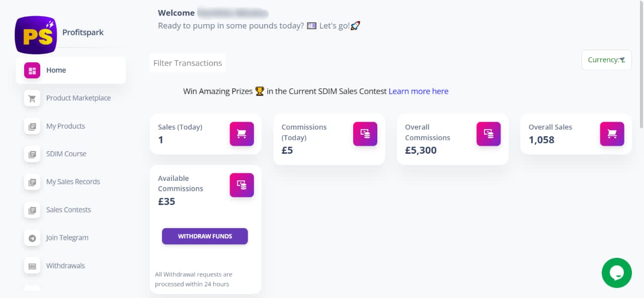Click the Withdrawals cash icon in sidebar
This screenshot has width=644, height=298.
[x=32, y=266]
